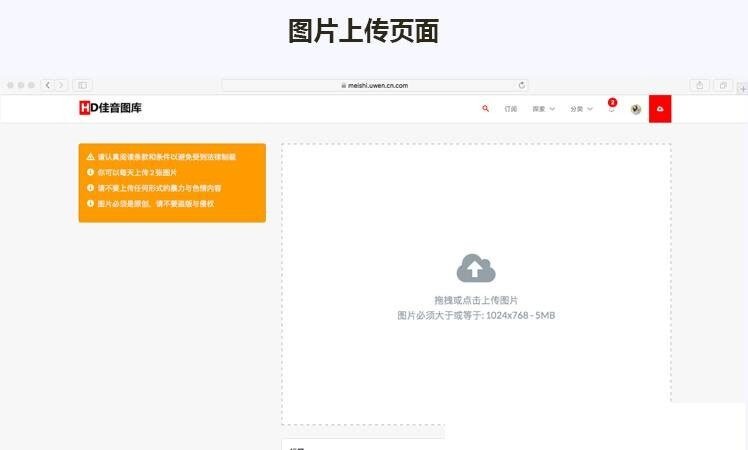Go forward using Safari forward arrow

pos(61,85)
